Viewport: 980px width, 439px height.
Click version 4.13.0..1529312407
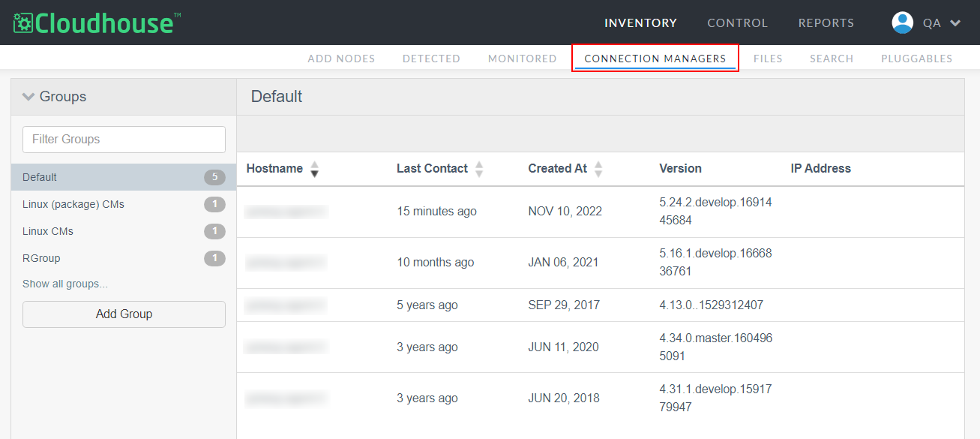(x=712, y=305)
